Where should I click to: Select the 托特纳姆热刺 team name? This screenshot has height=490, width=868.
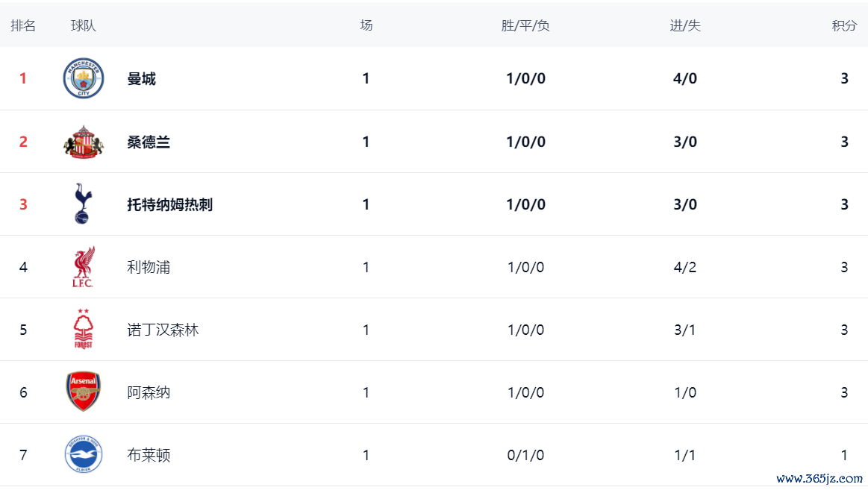tap(169, 204)
